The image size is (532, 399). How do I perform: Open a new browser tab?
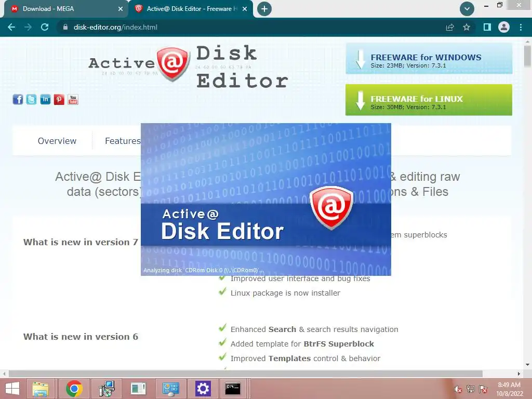click(264, 9)
